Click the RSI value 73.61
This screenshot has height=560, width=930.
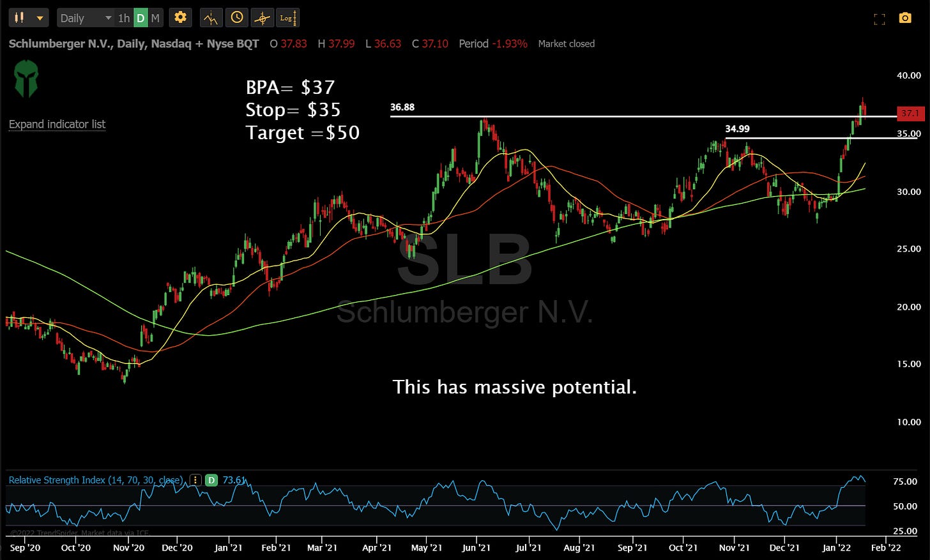point(234,480)
